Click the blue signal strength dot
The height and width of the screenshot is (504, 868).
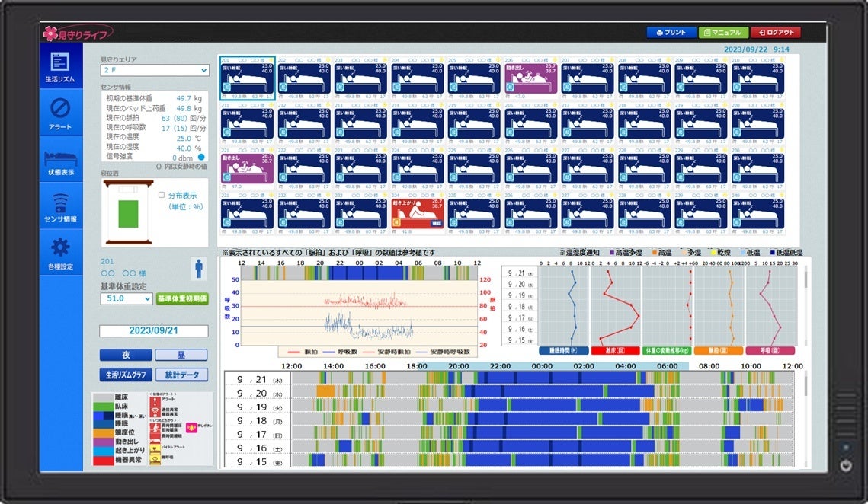pos(201,157)
